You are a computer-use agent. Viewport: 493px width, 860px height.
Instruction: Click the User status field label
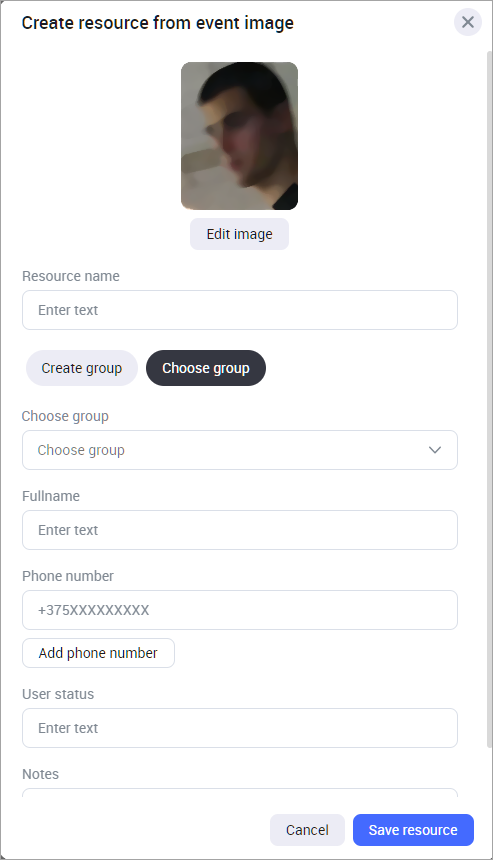(x=58, y=694)
